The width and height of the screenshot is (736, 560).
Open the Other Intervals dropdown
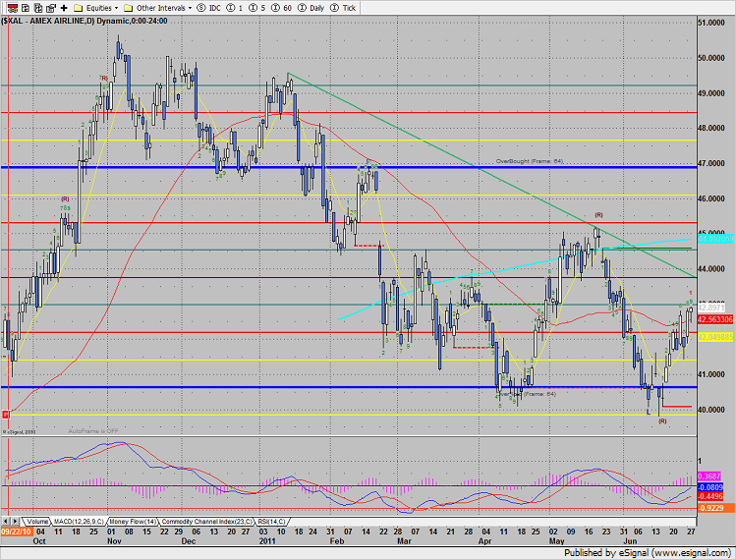click(157, 8)
